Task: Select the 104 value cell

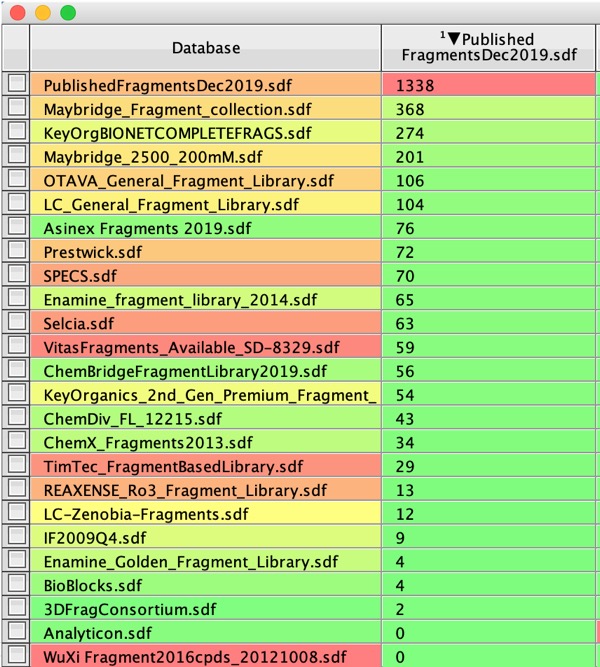Action: pyautogui.click(x=489, y=203)
